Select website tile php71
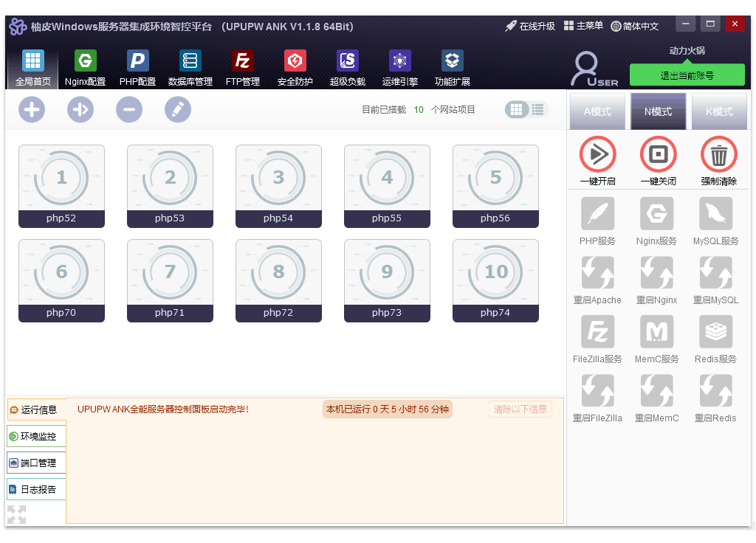This screenshot has height=543, width=756. point(171,280)
